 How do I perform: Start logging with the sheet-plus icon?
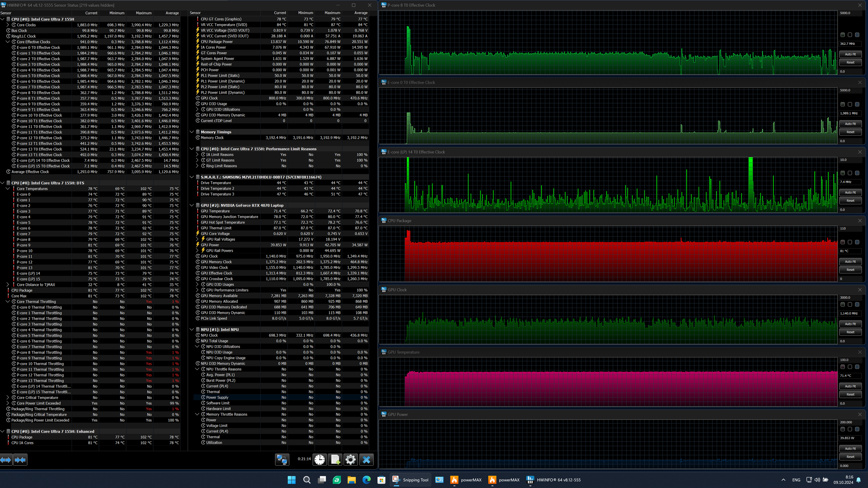(335, 459)
